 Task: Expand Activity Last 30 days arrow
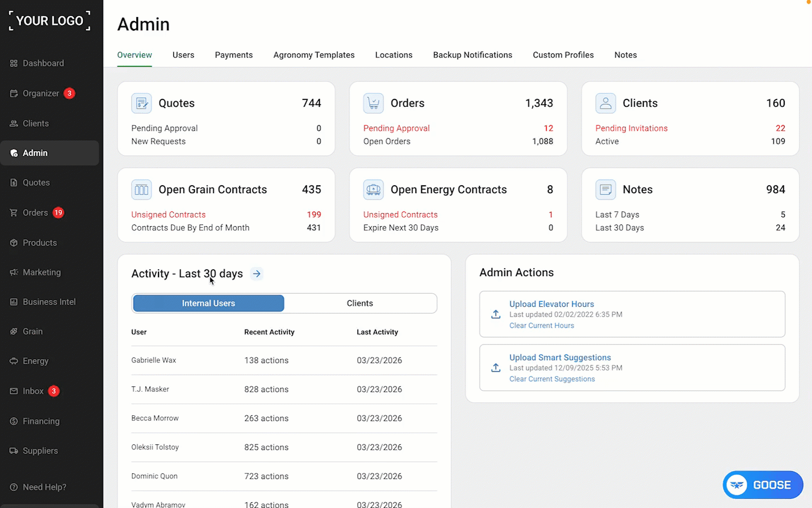coord(257,274)
